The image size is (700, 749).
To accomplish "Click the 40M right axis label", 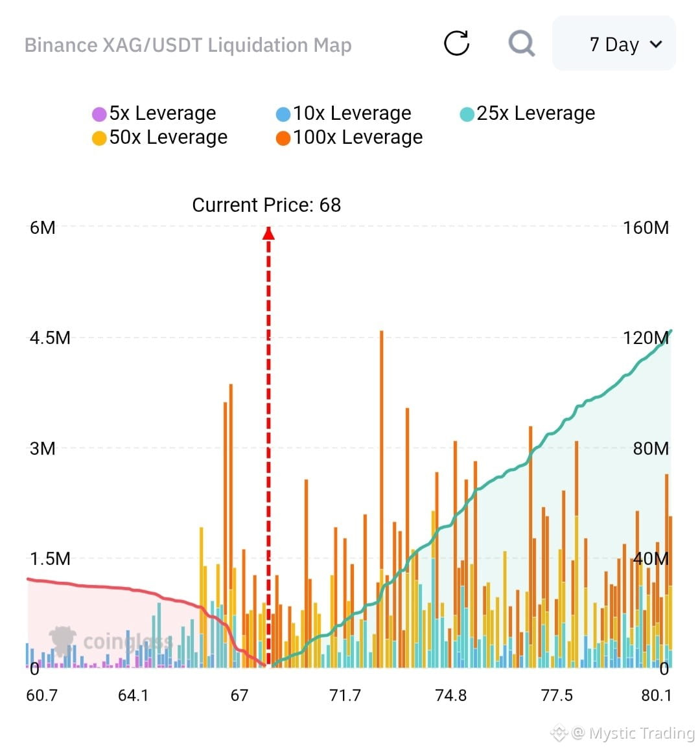I will [651, 559].
